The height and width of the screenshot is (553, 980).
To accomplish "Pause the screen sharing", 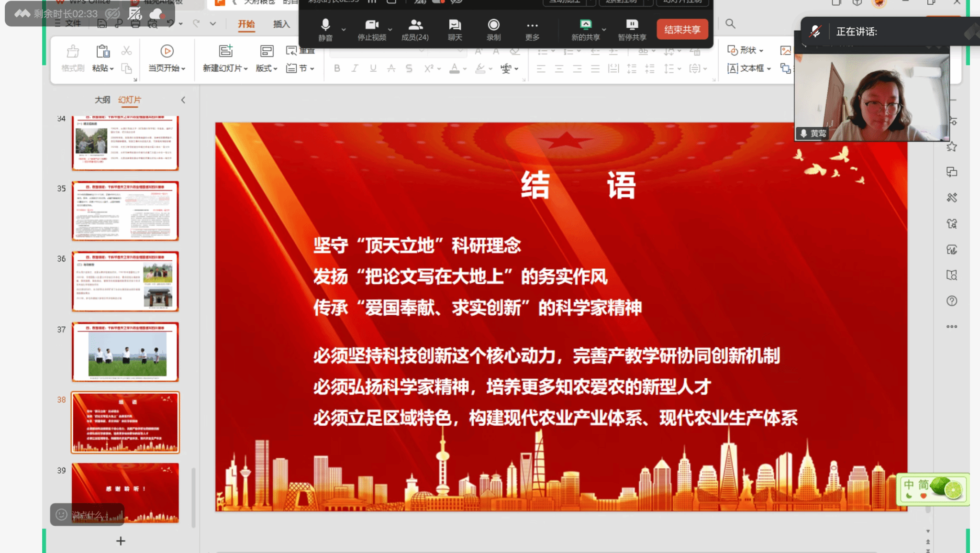I will [632, 30].
